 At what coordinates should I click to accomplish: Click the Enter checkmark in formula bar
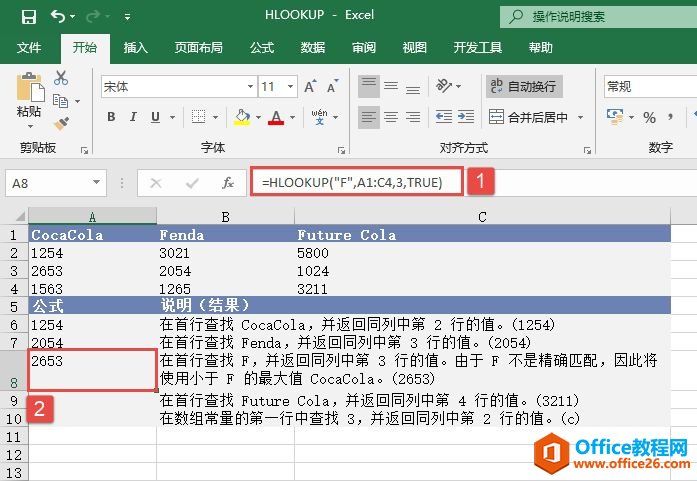(x=192, y=183)
